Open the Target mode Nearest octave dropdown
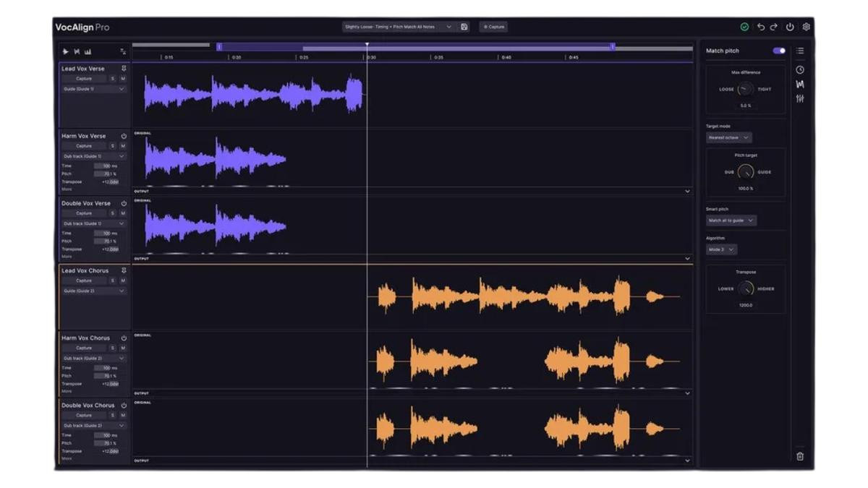 [729, 137]
